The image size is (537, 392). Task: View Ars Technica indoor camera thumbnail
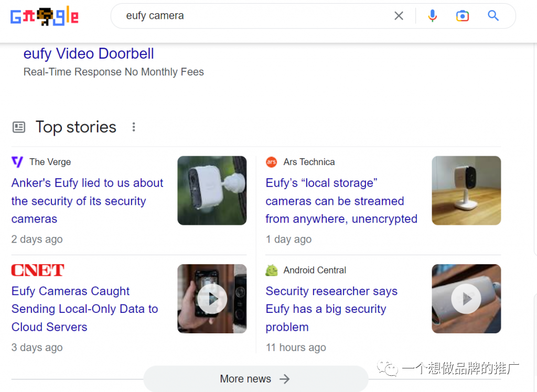tap(466, 190)
